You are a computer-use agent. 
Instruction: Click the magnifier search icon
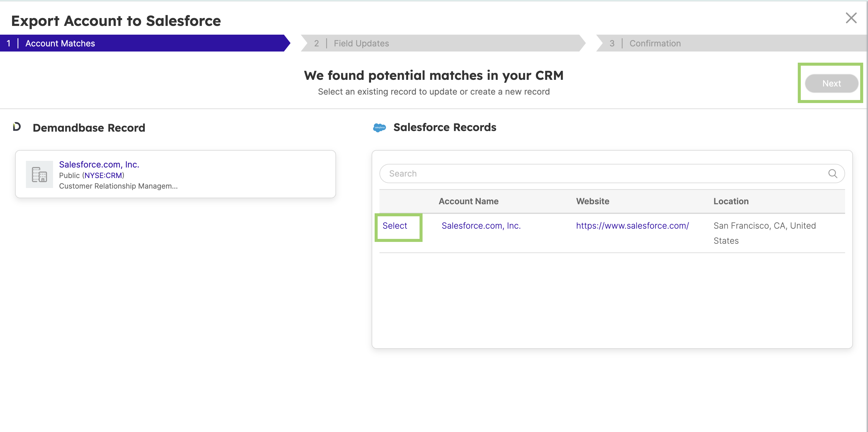[832, 174]
